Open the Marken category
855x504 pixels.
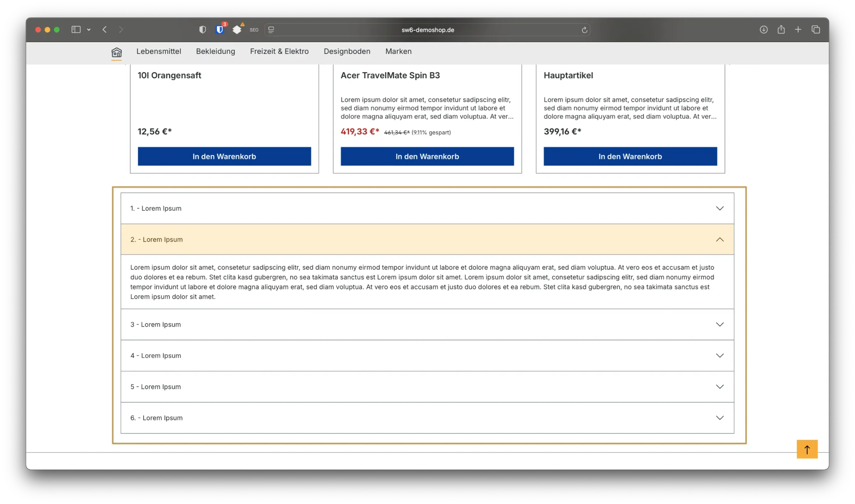[398, 51]
